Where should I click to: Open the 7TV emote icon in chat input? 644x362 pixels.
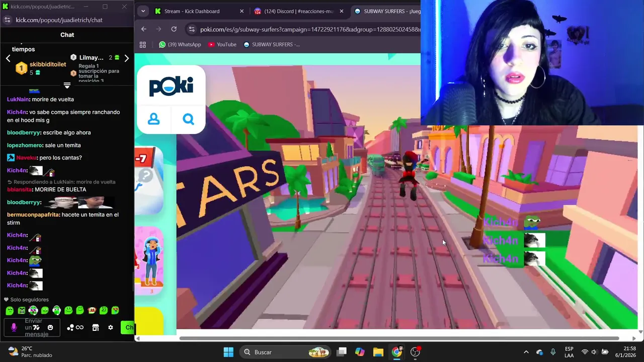click(x=36, y=327)
